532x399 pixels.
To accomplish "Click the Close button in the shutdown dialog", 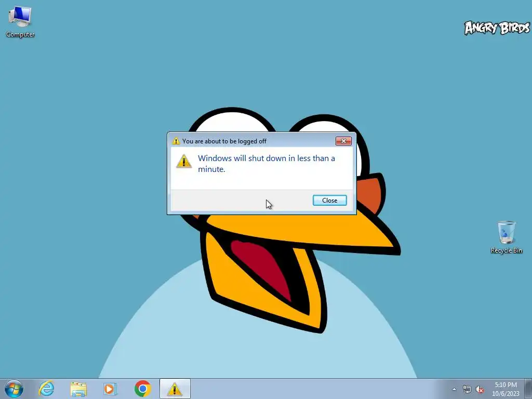I will 329,200.
